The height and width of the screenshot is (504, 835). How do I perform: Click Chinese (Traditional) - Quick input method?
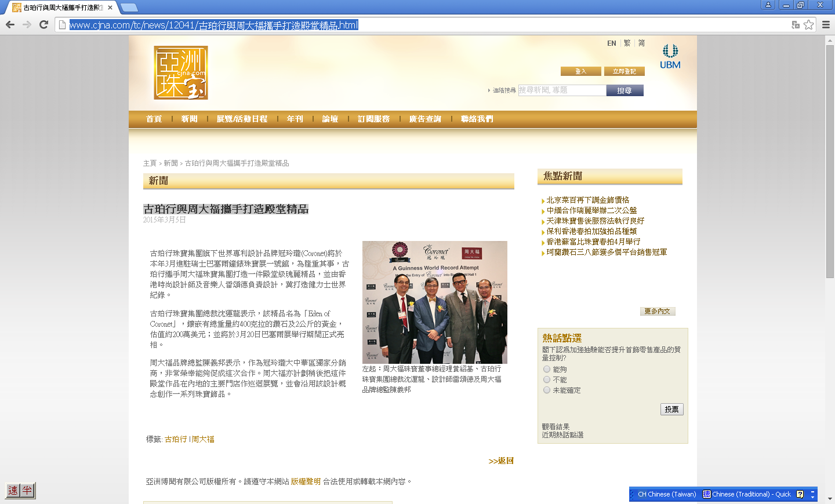(747, 494)
